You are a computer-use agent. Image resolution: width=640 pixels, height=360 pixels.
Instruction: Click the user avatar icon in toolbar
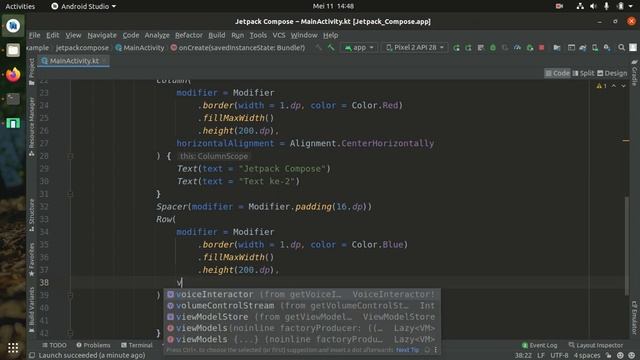click(x=633, y=48)
